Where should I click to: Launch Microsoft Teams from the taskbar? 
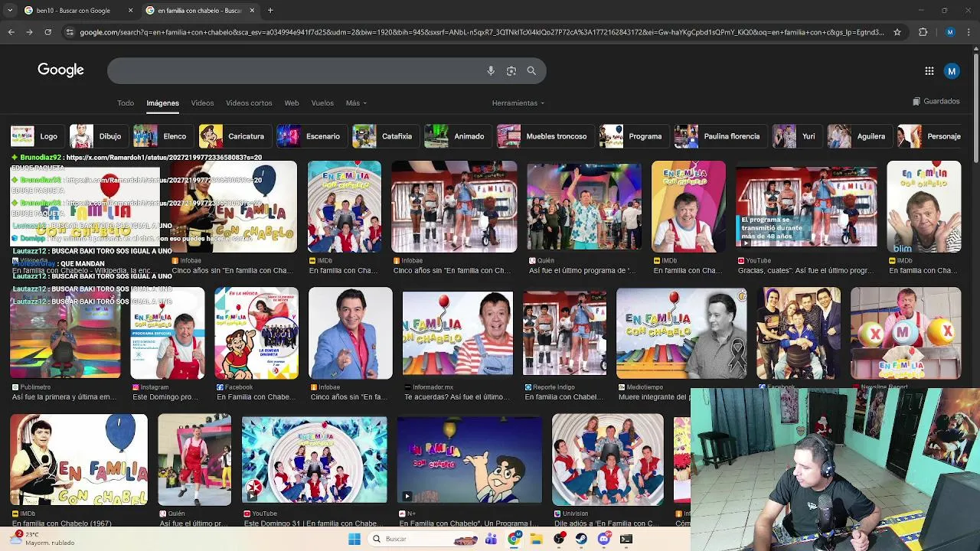(491, 539)
